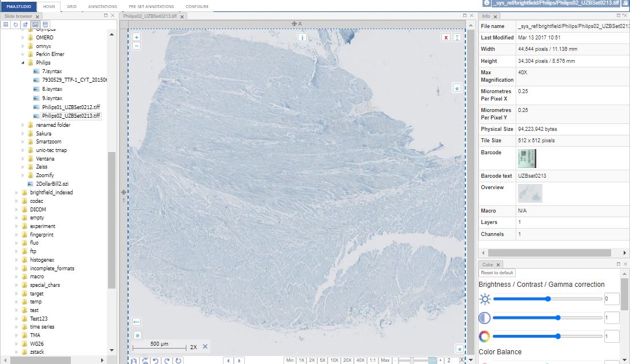Click the zoom out minus button on viewer

pos(136,46)
